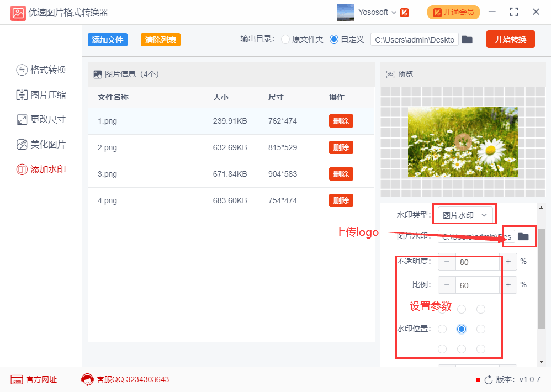Click the VIP badge beside Yososoft
Screen dimensions: 551x392
tap(405, 13)
